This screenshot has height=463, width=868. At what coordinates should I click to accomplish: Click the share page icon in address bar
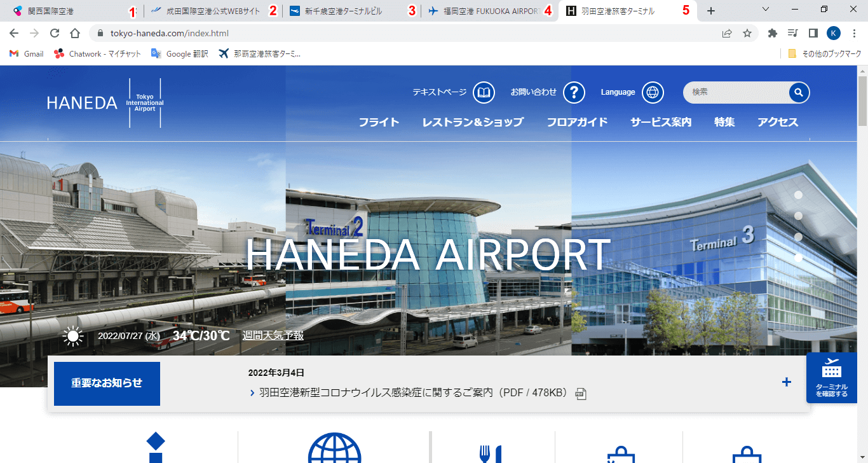coord(727,33)
